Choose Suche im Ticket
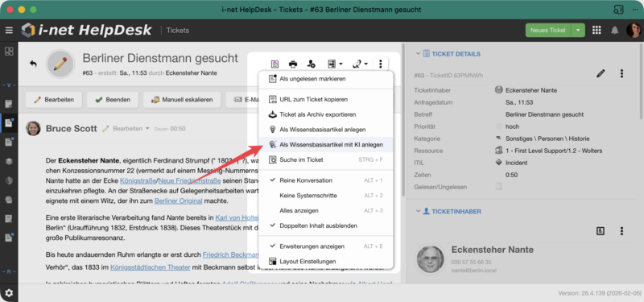 [x=326, y=159]
